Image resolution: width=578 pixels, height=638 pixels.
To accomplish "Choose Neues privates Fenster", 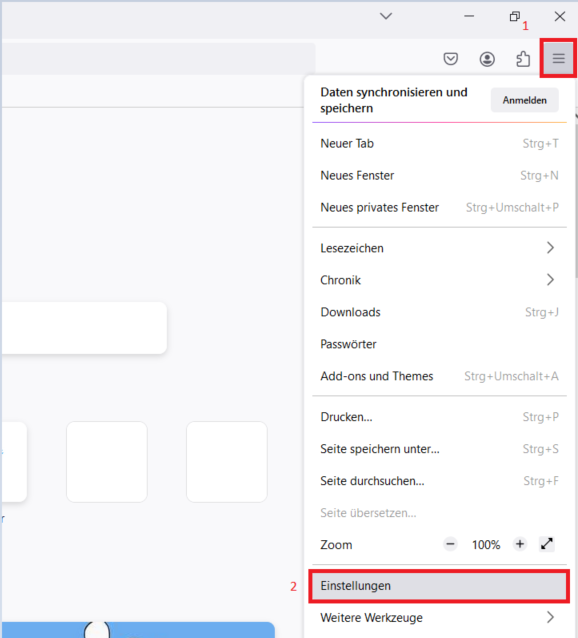I will coord(439,208).
